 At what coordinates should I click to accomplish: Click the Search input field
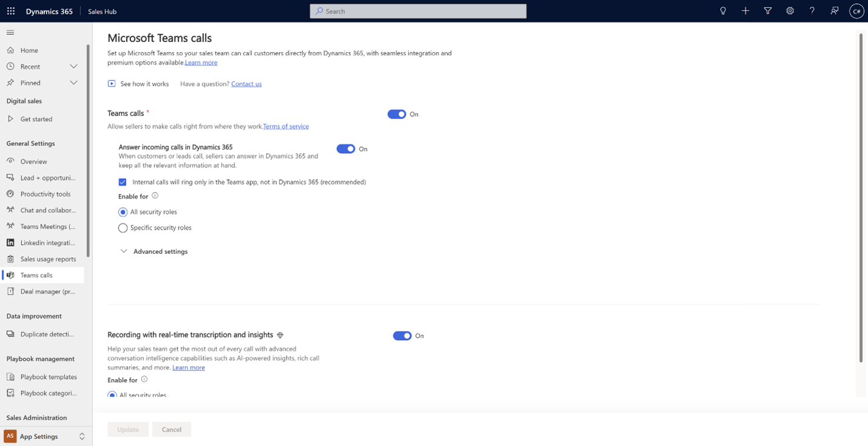click(418, 11)
